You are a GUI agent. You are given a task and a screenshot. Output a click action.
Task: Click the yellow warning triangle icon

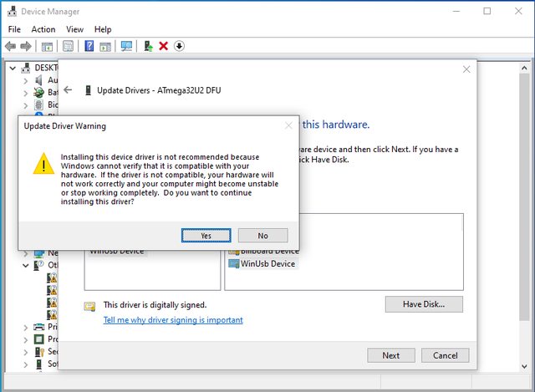[43, 164]
